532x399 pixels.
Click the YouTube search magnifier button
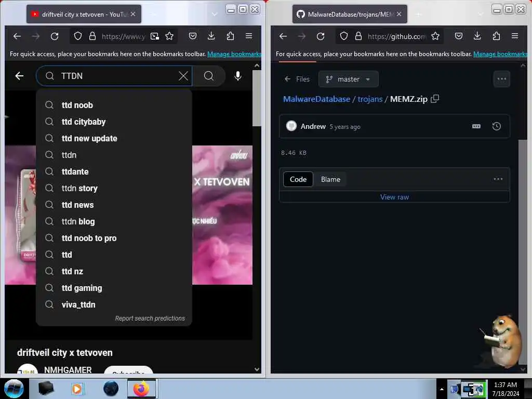pos(209,76)
